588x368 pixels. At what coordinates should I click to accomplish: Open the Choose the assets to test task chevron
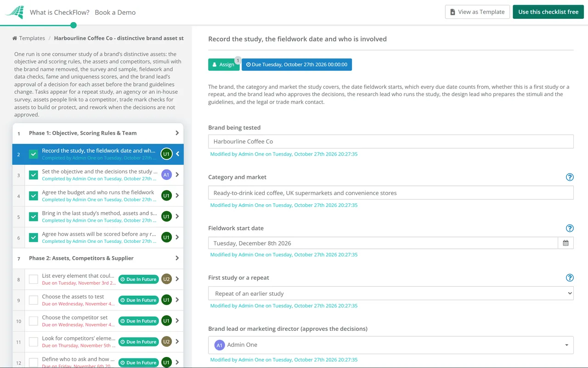177,300
